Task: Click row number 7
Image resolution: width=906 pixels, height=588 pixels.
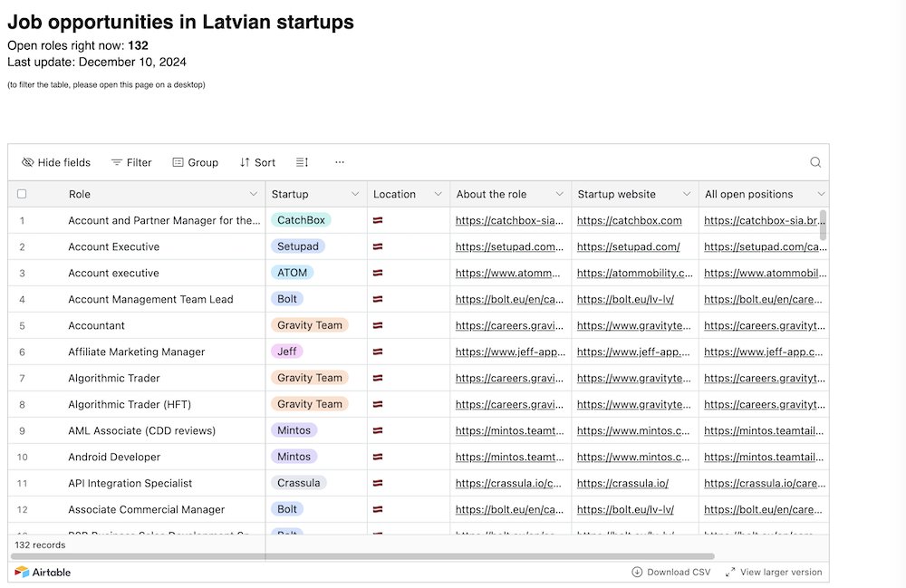Action: tap(22, 379)
